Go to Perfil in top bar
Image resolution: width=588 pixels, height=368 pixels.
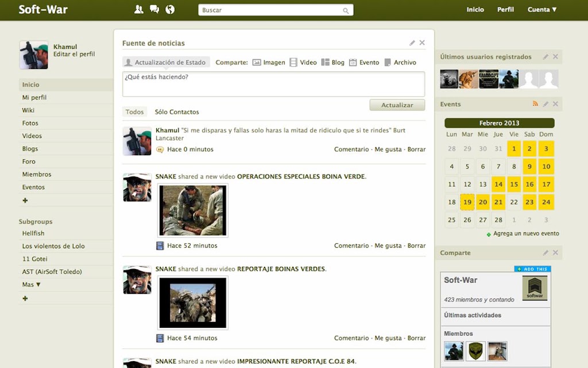505,10
